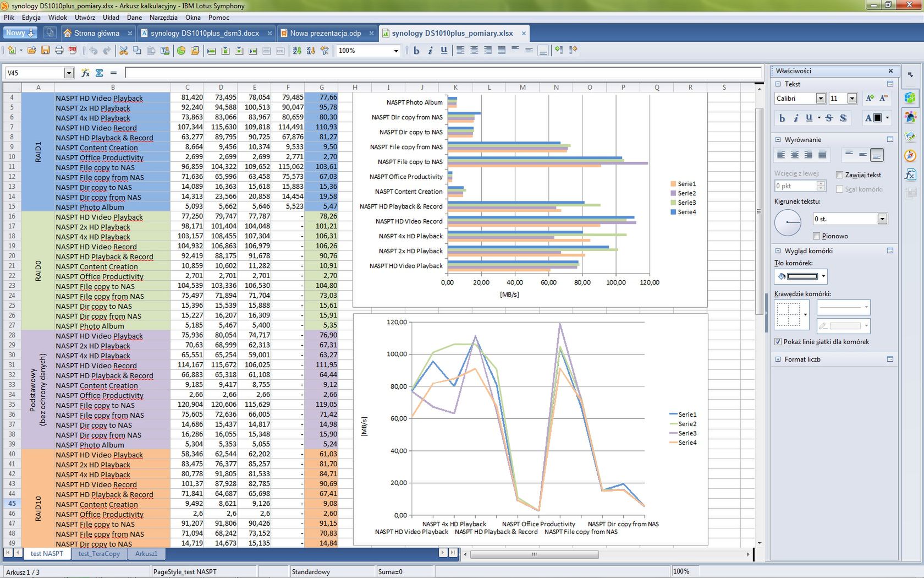Open the zoom 100% dropdown

pyautogui.click(x=396, y=51)
